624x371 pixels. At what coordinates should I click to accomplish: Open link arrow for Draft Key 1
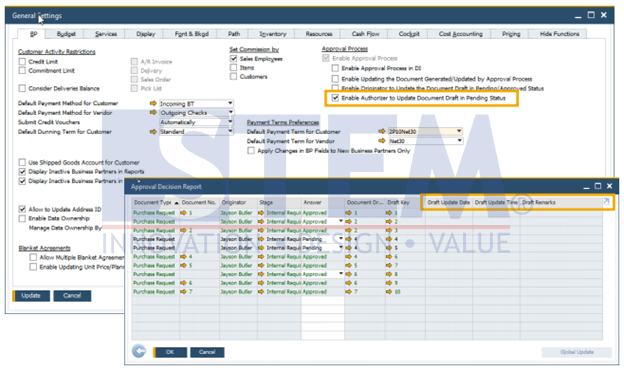pos(389,213)
